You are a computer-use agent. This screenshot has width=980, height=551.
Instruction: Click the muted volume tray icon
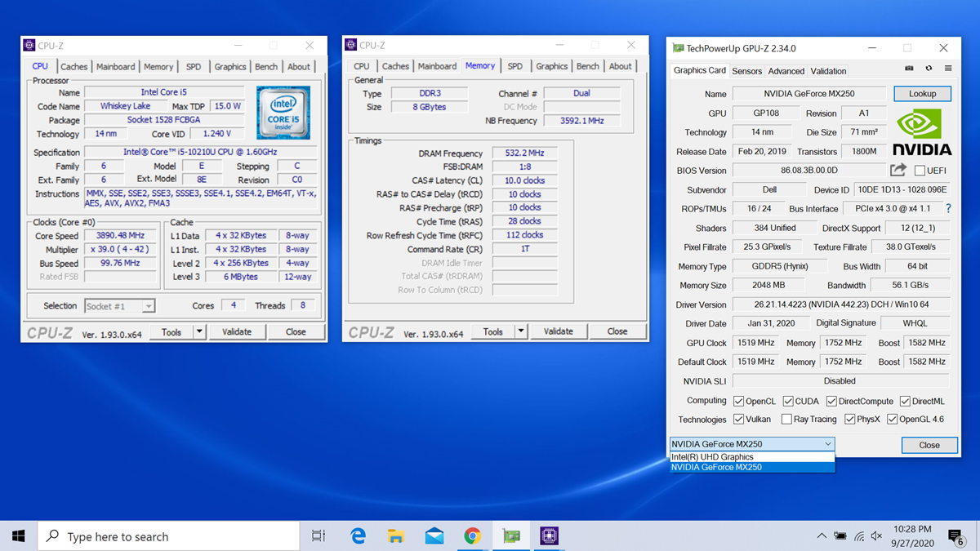coord(877,536)
